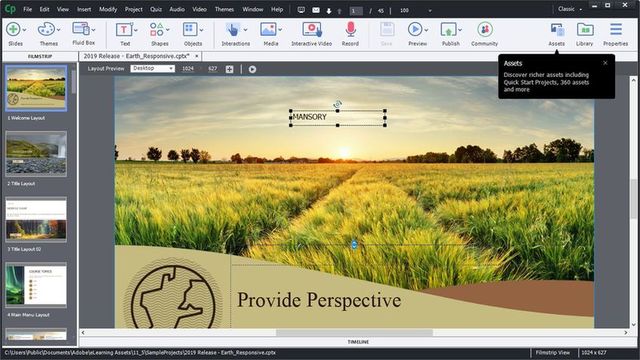Screen dimensions: 640x360
Task: Click the blue layout height slider handle
Action: pyautogui.click(x=354, y=245)
